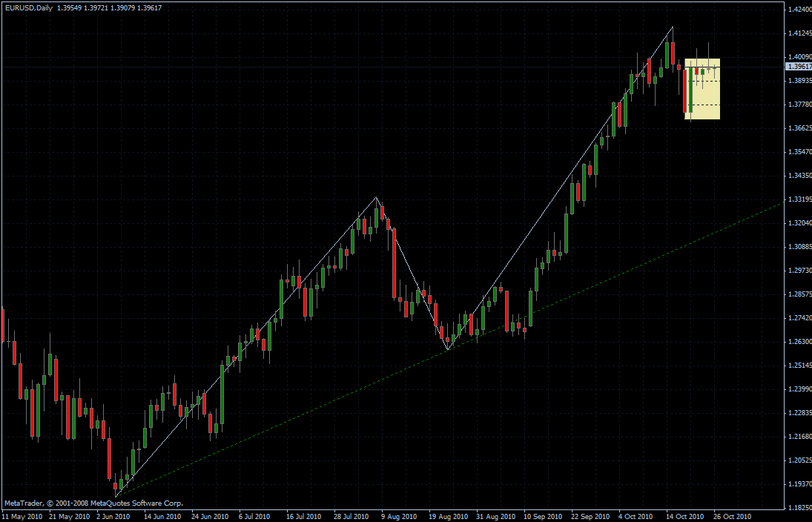Click the 21 May 2010 date label
Screen dimensions: 812x522
point(70,517)
